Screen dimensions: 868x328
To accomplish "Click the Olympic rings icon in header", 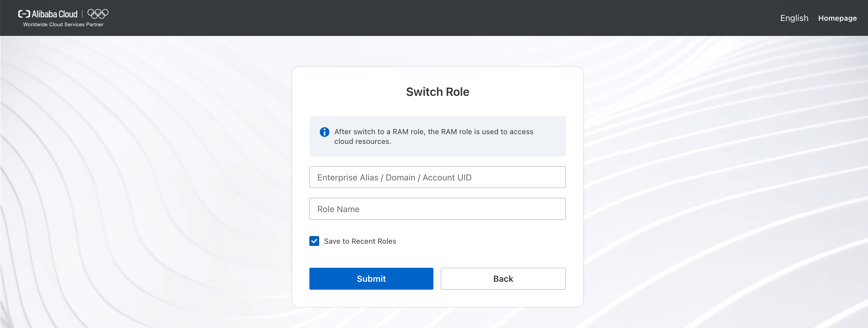I will pos(98,13).
